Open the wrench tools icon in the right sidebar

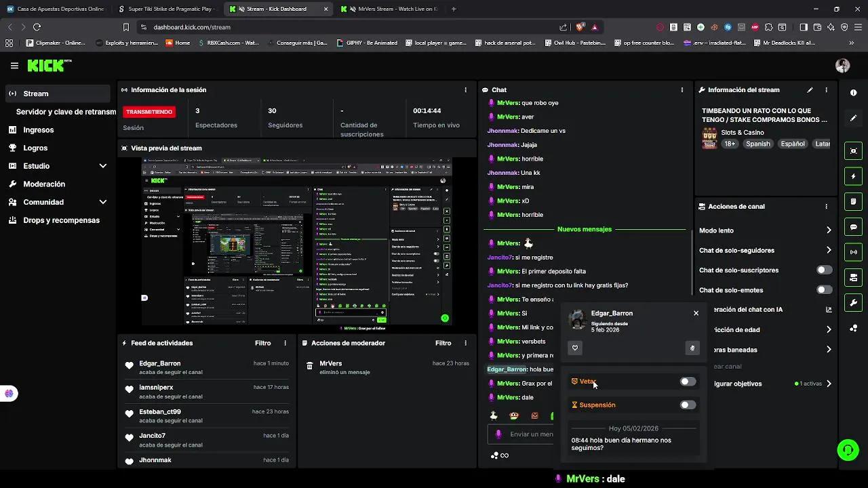point(853,302)
